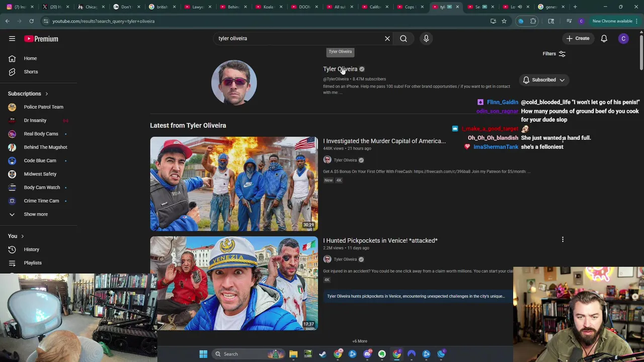Image resolution: width=644 pixels, height=362 pixels.
Task: Open the search Filters panel
Action: pyautogui.click(x=554, y=54)
